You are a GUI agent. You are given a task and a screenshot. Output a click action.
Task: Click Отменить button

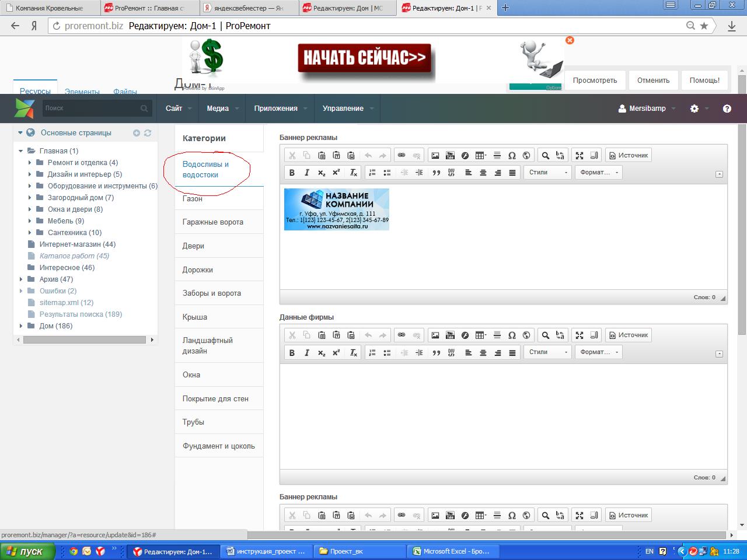point(653,80)
